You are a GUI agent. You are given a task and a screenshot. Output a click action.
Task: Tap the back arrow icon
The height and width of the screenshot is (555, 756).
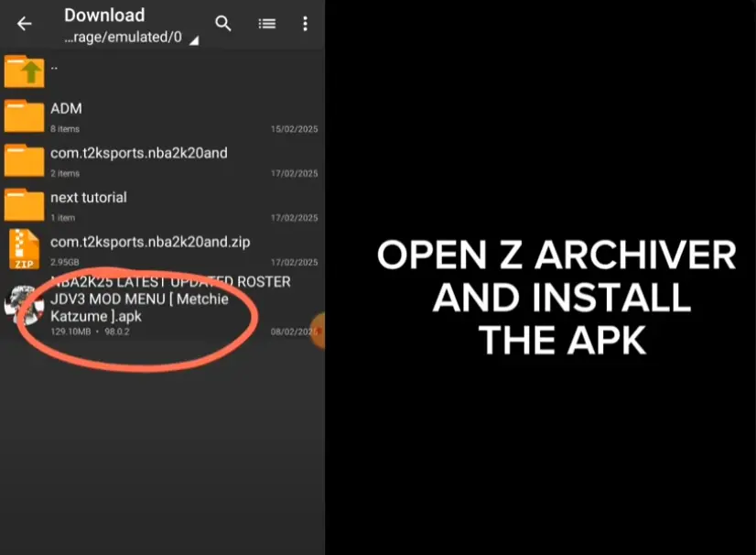coord(24,24)
